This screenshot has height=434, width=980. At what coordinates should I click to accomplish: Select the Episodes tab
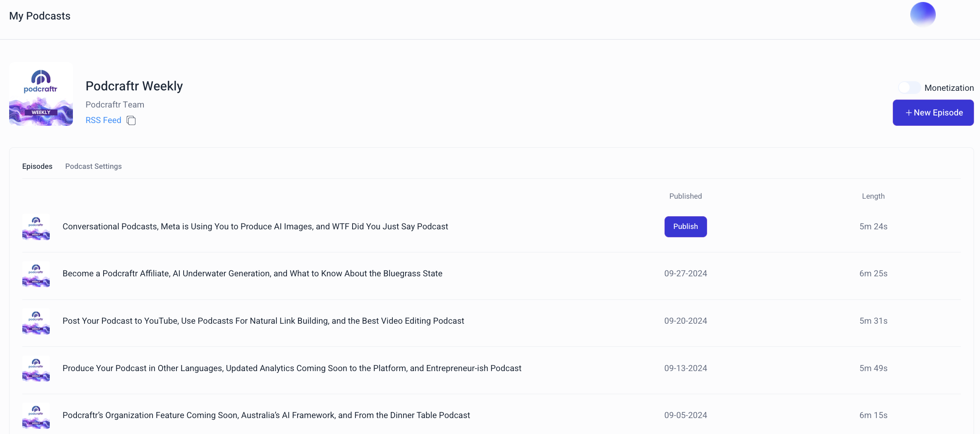(x=37, y=166)
